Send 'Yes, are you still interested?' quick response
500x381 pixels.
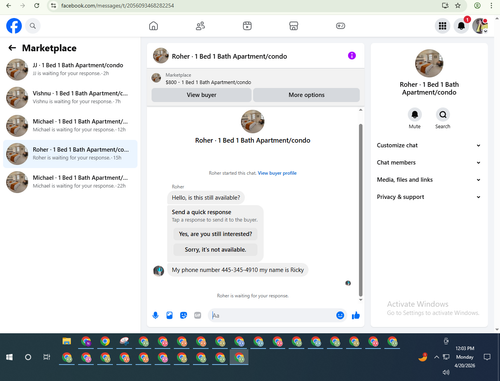click(215, 234)
